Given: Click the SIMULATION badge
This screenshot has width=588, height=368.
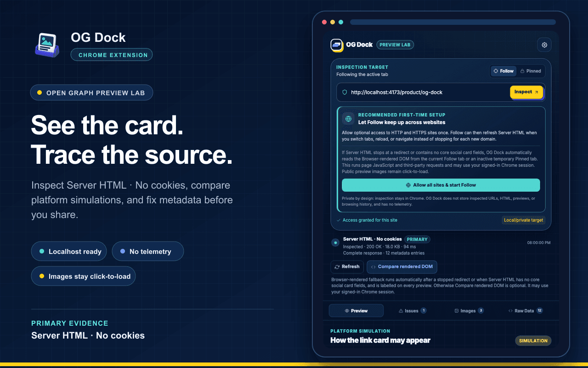Looking at the screenshot, I should (x=533, y=341).
